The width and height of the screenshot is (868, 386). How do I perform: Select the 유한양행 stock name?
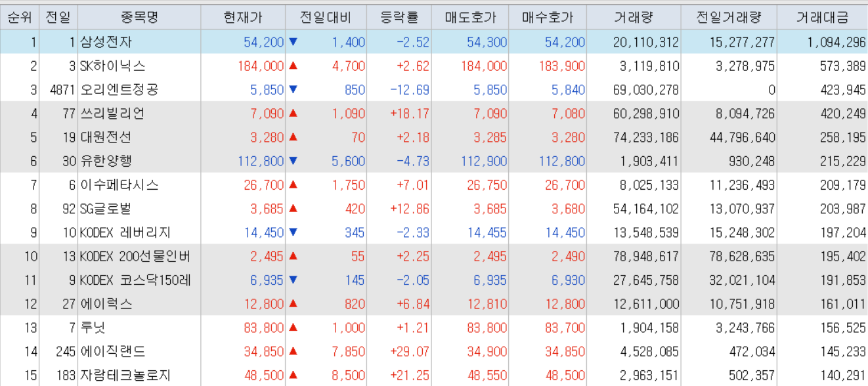click(106, 161)
